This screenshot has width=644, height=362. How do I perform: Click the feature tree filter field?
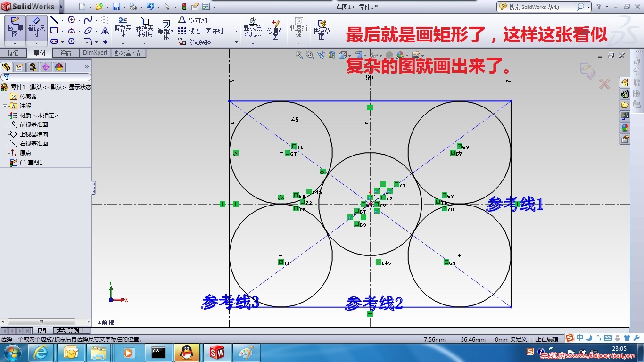[46, 77]
